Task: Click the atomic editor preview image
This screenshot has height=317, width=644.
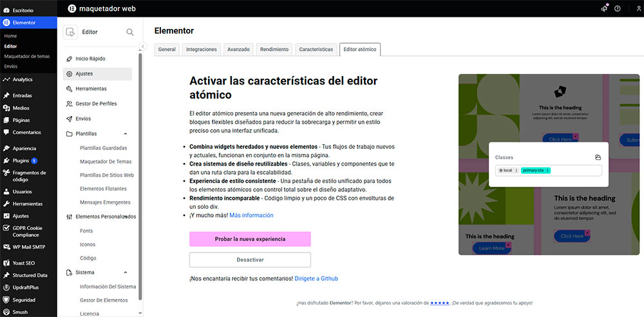Action: point(549,164)
